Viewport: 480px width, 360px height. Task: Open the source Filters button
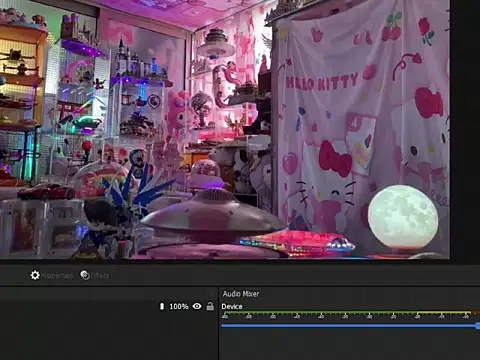(94, 275)
